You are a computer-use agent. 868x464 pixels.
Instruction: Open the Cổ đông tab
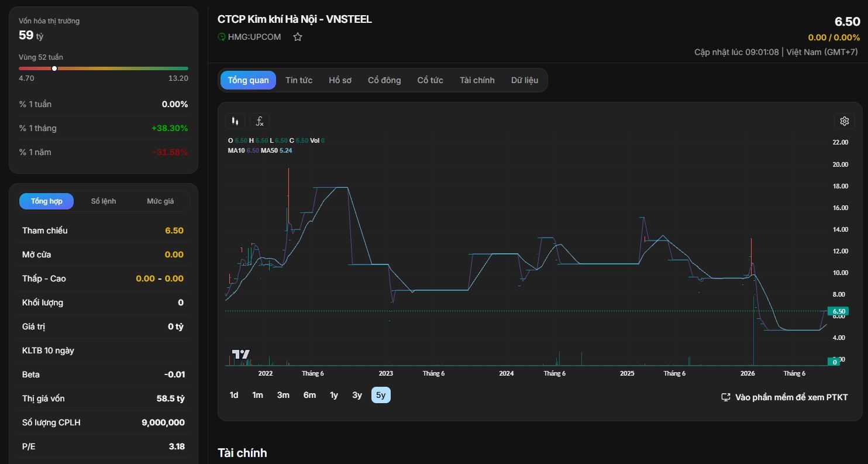point(384,80)
